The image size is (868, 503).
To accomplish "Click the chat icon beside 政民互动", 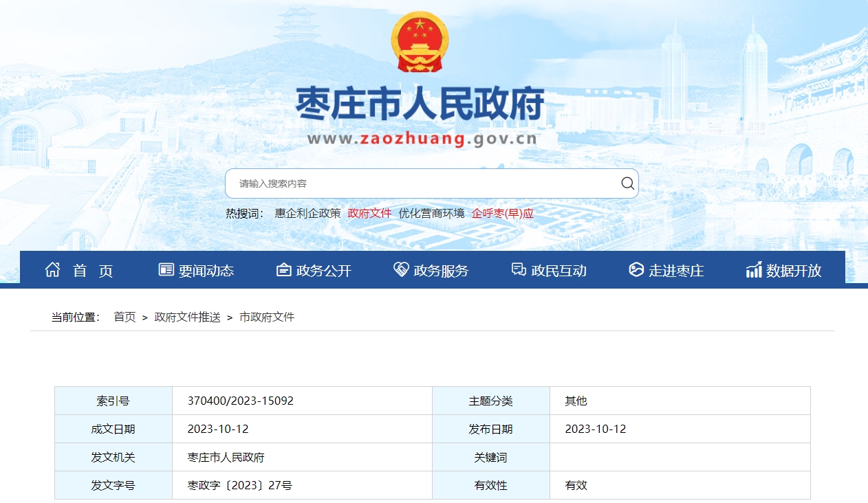I will [x=519, y=270].
